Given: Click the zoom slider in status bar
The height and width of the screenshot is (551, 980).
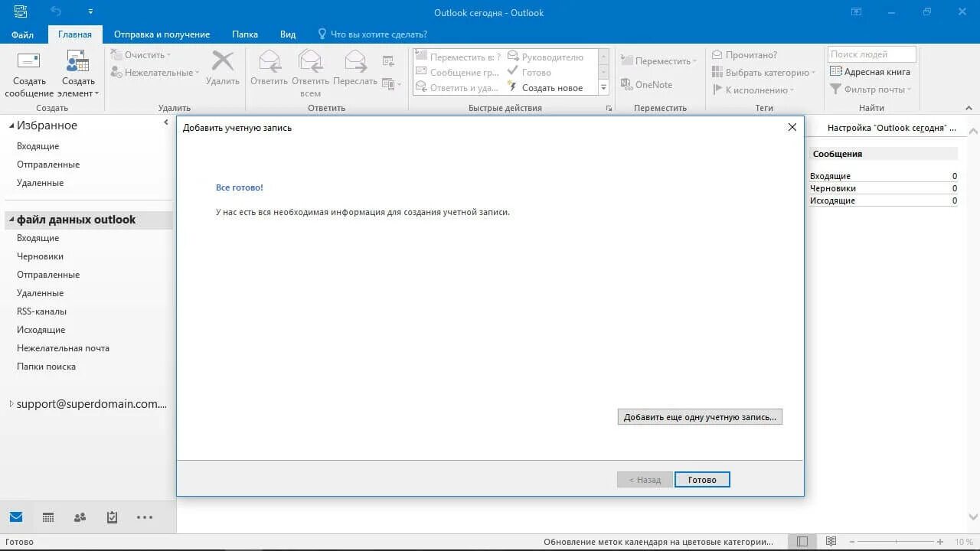Looking at the screenshot, I should point(897,542).
